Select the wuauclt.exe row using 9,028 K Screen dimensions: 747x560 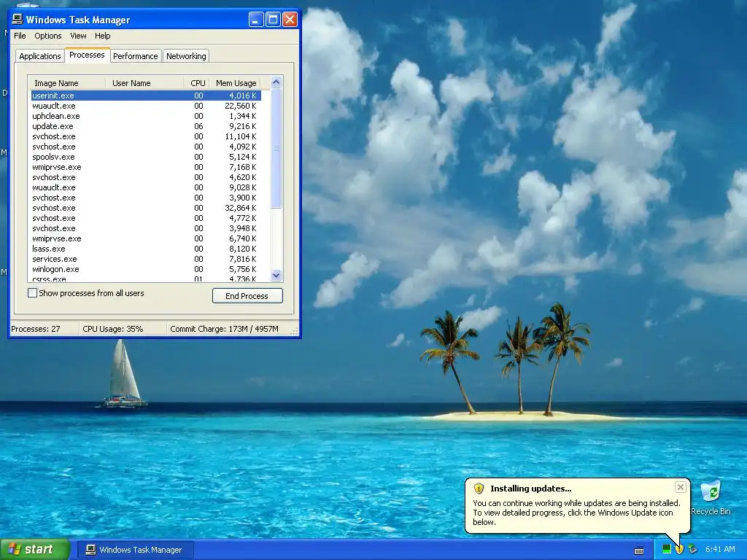(x=146, y=187)
